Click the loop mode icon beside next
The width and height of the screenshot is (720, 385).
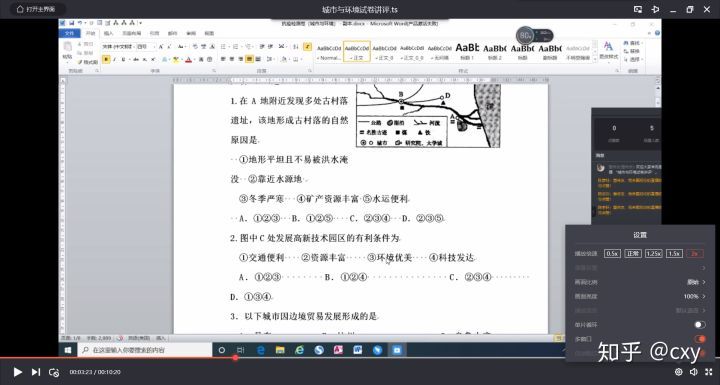[54, 373]
